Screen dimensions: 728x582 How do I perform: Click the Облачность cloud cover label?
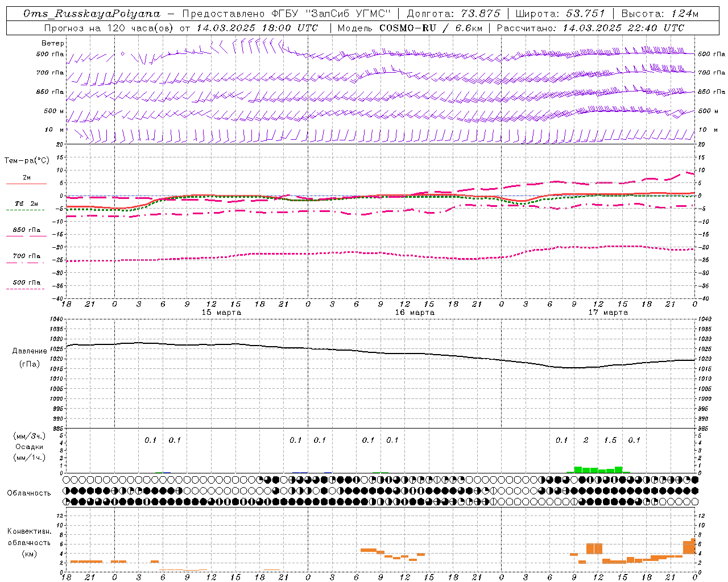click(29, 493)
